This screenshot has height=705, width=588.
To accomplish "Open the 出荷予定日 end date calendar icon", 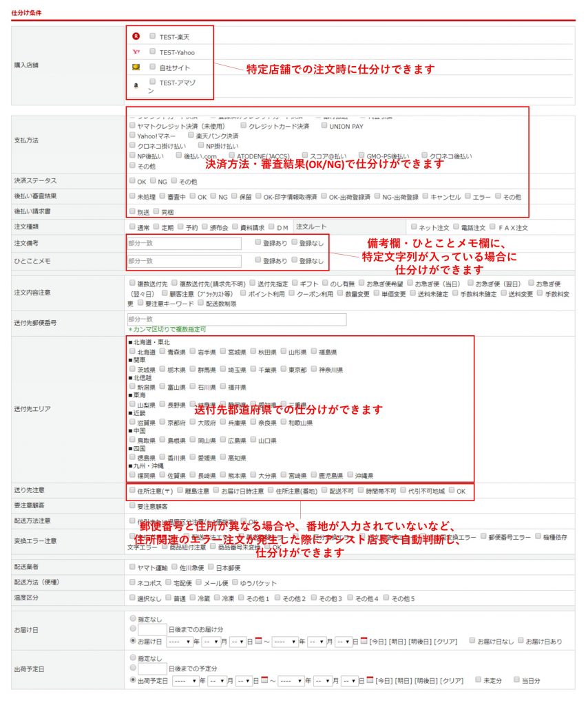I will pos(370,680).
